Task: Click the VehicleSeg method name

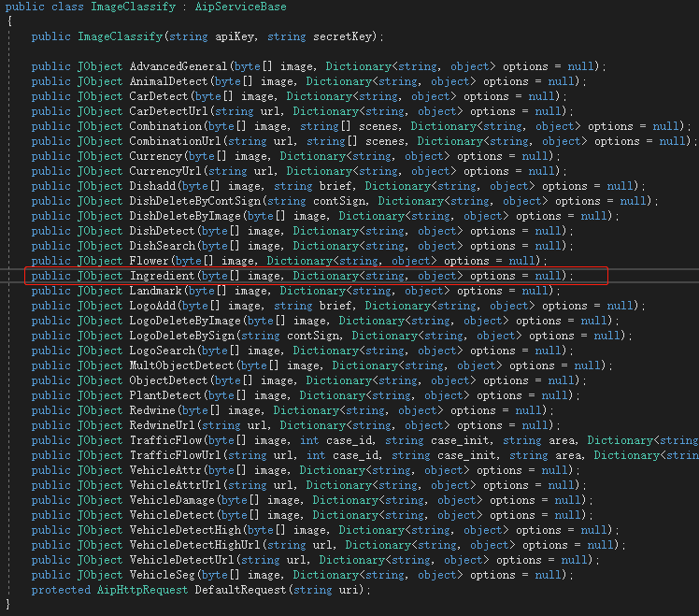Action: click(163, 576)
